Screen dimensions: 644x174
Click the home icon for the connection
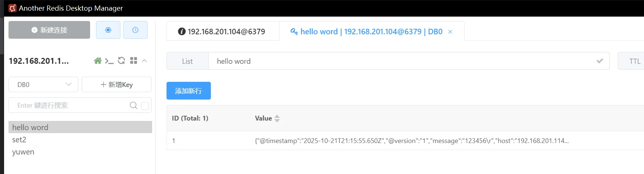tap(97, 61)
